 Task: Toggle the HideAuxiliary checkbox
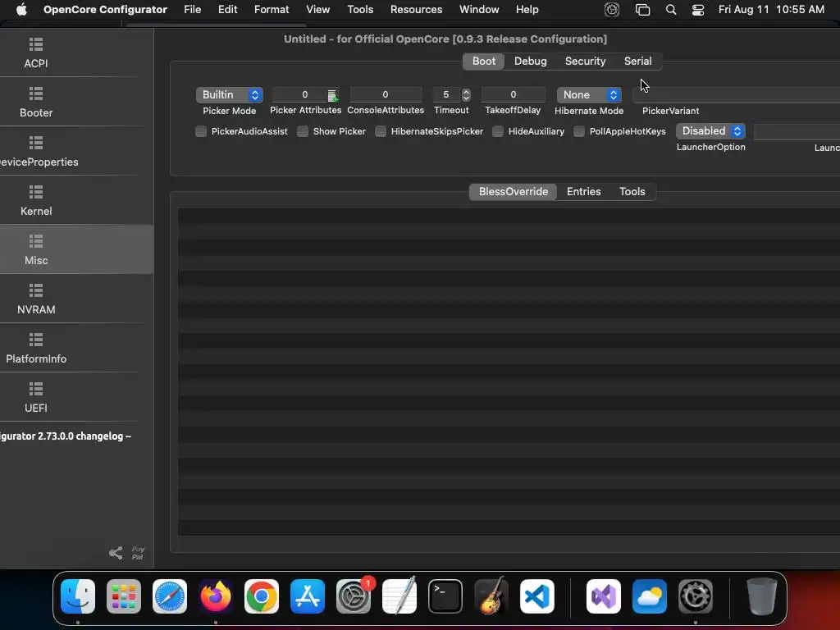[498, 131]
